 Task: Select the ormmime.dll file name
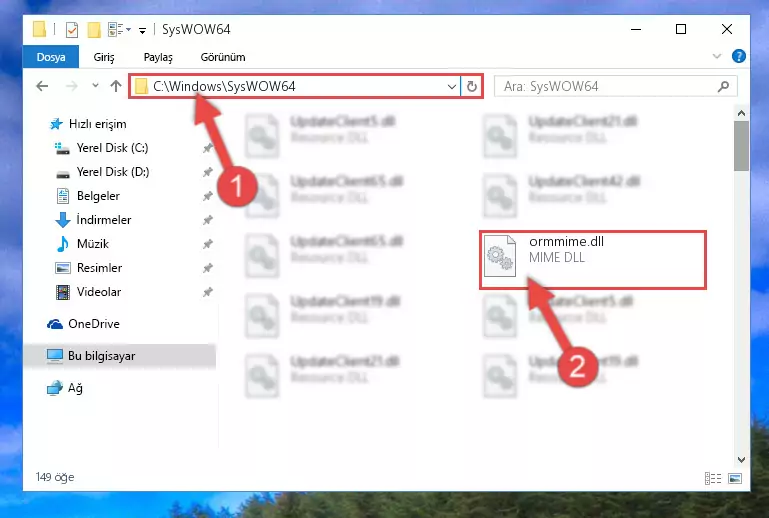(x=566, y=241)
